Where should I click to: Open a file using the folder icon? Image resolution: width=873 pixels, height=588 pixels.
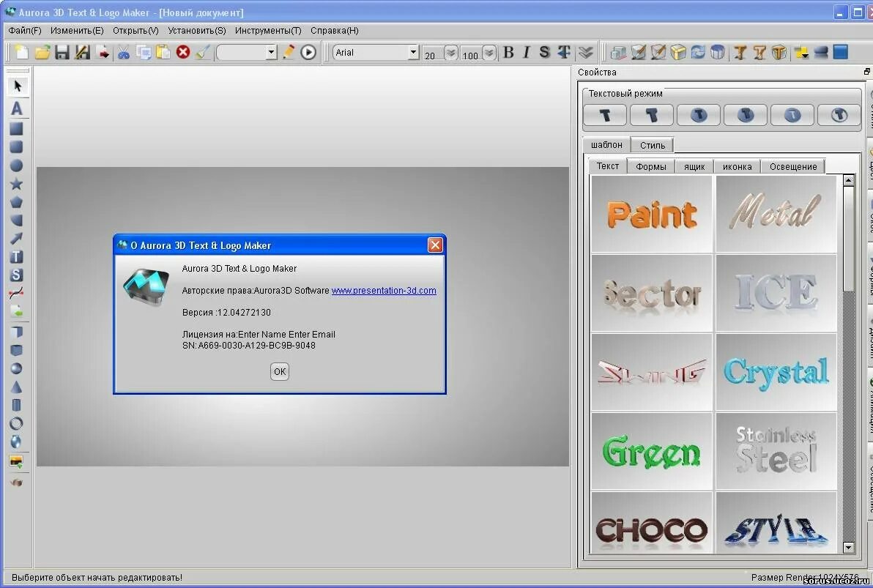tap(42, 52)
